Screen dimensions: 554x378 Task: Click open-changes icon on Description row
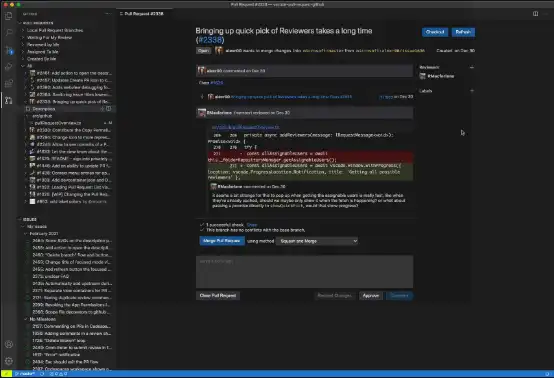(108, 109)
